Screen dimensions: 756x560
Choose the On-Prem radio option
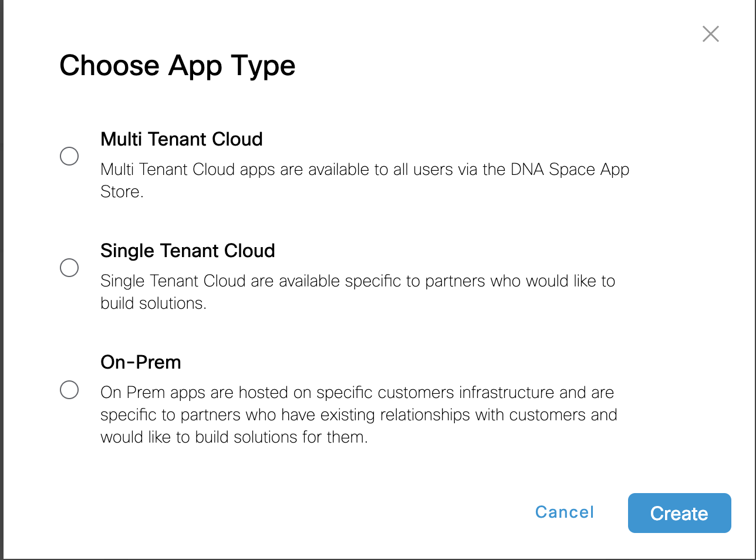click(x=69, y=390)
